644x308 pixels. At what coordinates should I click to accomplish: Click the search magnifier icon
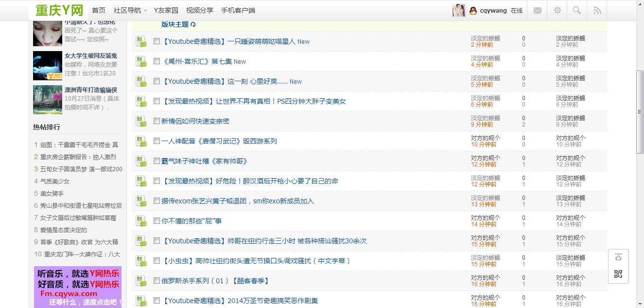[576, 10]
